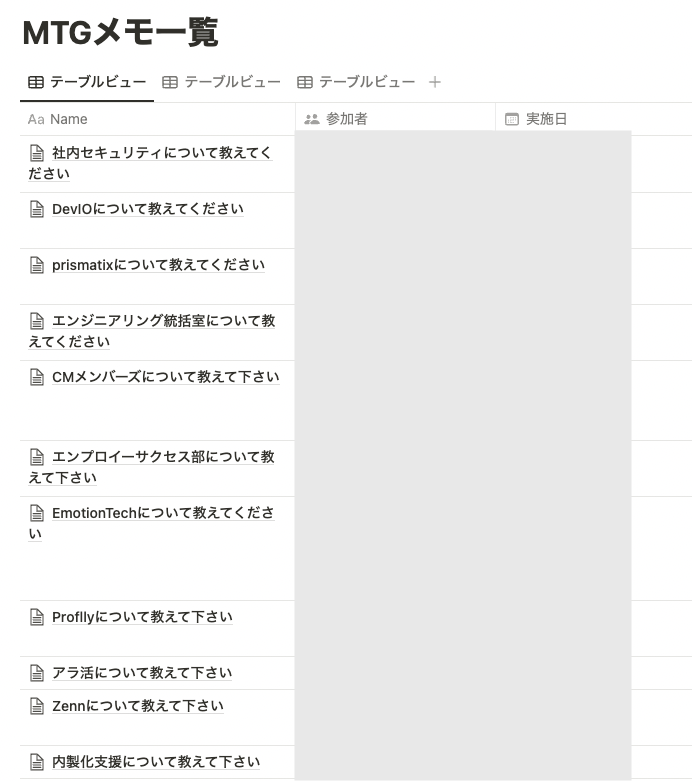Switch to the second テーブルビュー tab
Screen dimensions: 692x781
(222, 82)
